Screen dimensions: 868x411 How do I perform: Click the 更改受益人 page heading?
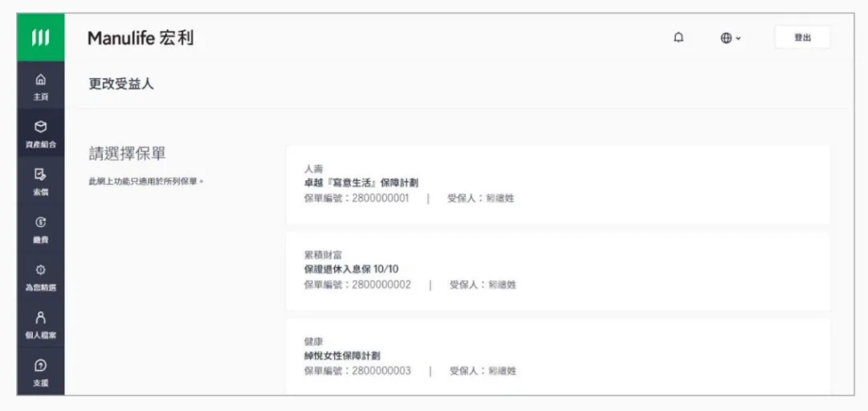121,84
